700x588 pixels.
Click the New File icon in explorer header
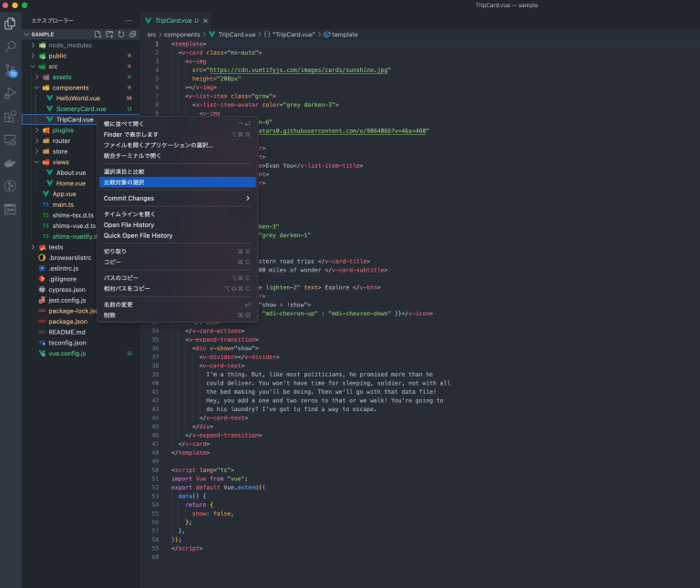[99, 35]
